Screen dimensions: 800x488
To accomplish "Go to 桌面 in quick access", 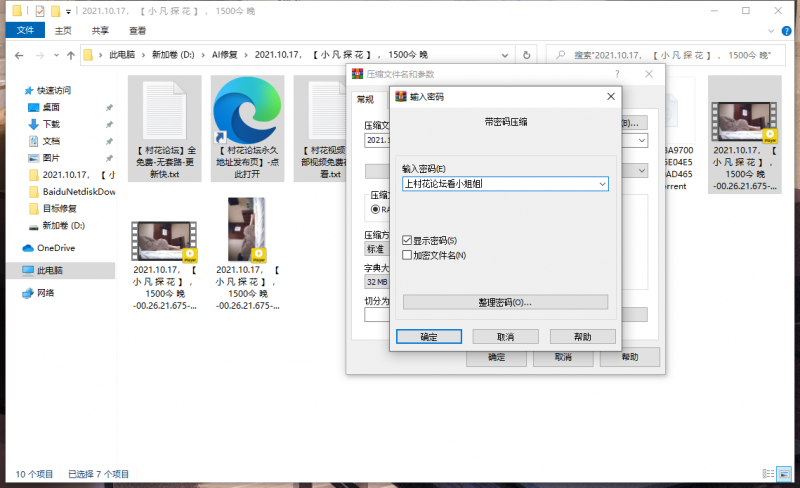I will 50,107.
